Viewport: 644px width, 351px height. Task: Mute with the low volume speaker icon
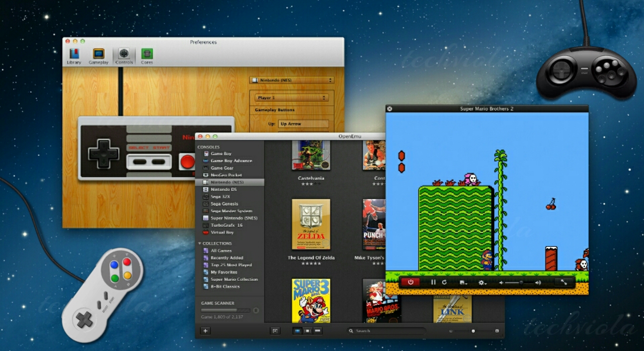pos(501,283)
